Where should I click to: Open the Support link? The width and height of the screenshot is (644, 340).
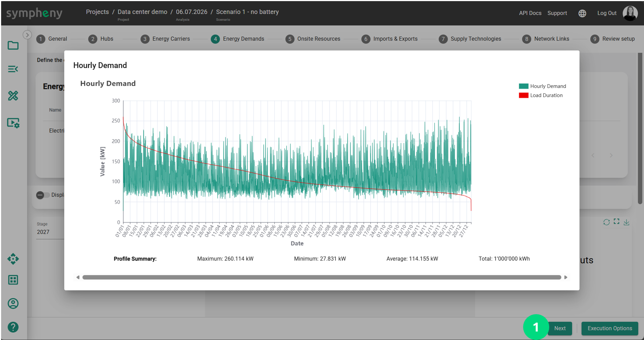click(x=557, y=13)
